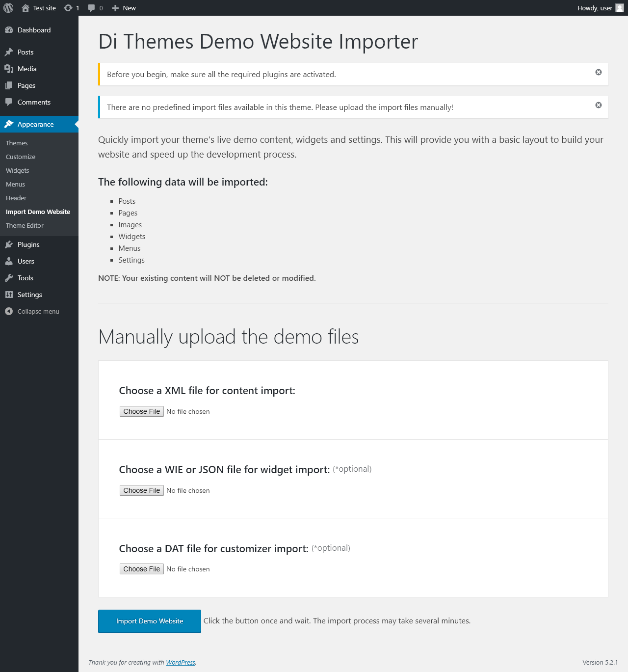This screenshot has width=628, height=672.
Task: Click the Dashboard gauge icon
Action: click(x=9, y=30)
